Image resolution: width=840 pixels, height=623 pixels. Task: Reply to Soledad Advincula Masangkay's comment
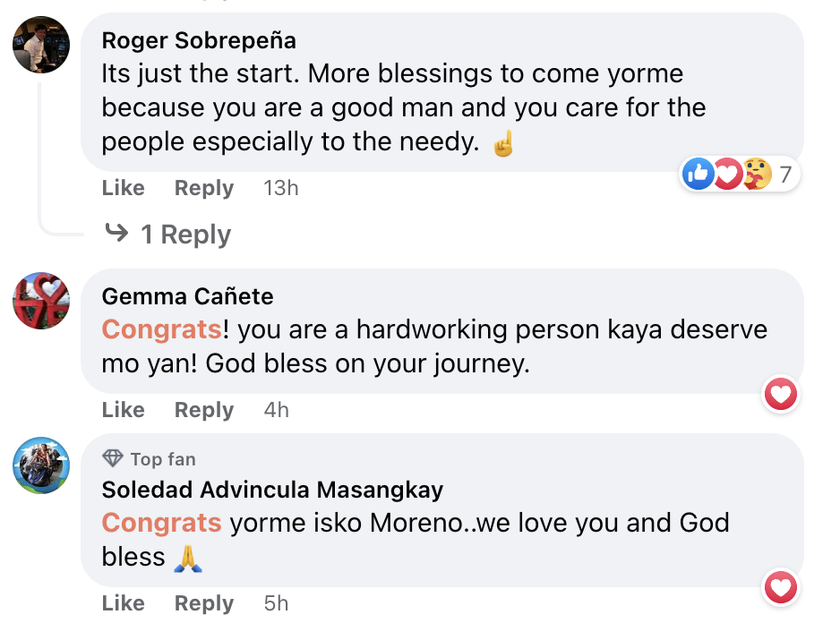pos(204,603)
